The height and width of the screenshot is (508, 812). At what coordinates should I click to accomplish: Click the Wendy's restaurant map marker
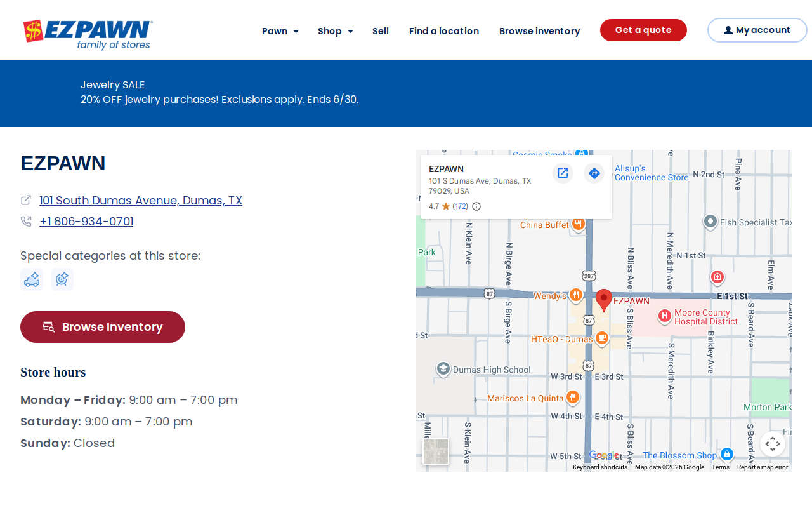coord(576,295)
